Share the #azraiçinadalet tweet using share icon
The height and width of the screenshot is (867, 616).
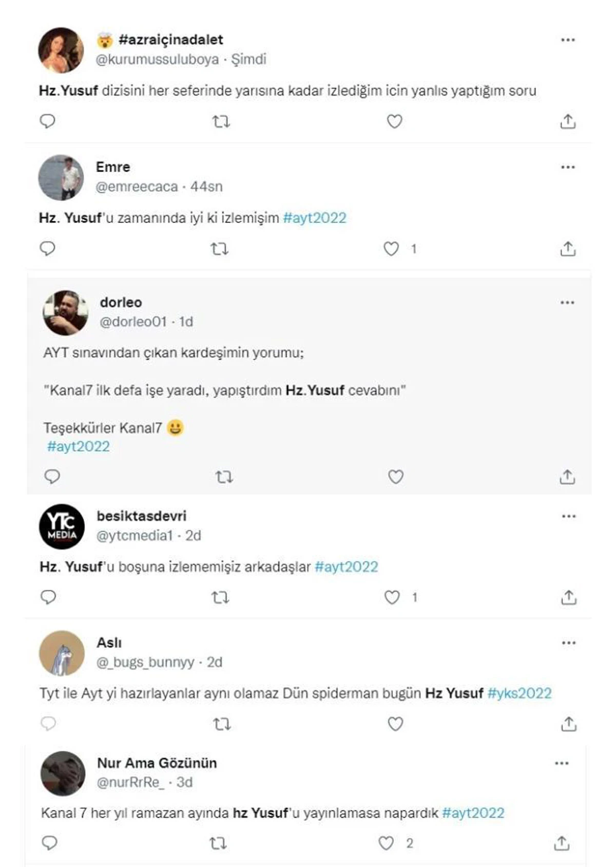[x=568, y=121]
